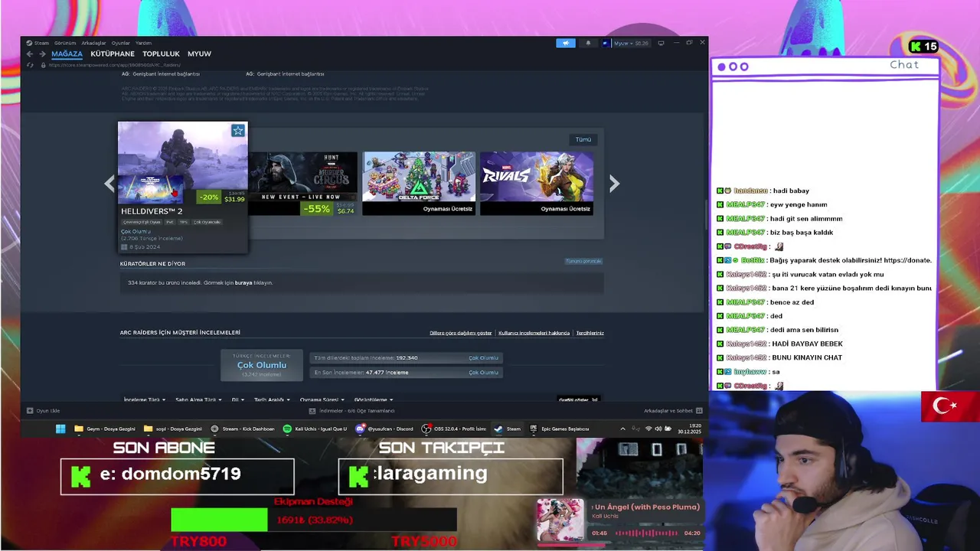Show next games with right carousel arrow
Screen dimensions: 980x551
[614, 184]
